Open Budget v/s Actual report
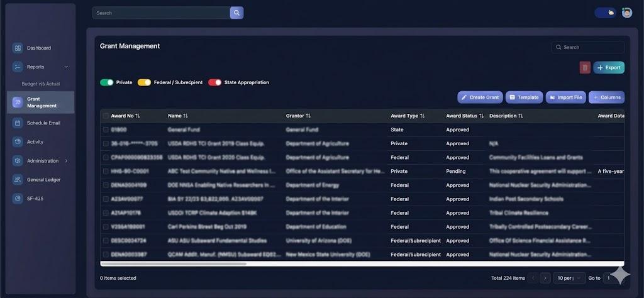 pyautogui.click(x=41, y=84)
